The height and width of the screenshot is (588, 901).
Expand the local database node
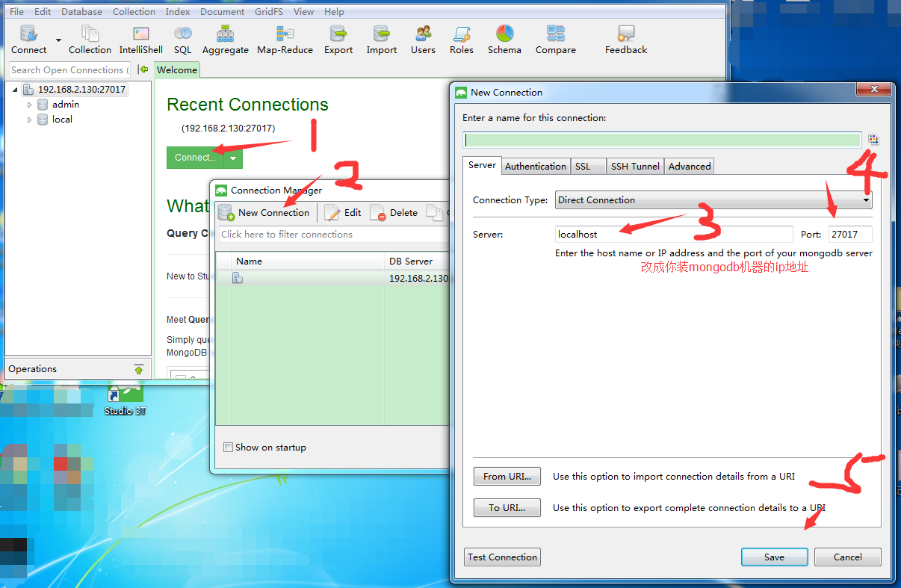30,120
